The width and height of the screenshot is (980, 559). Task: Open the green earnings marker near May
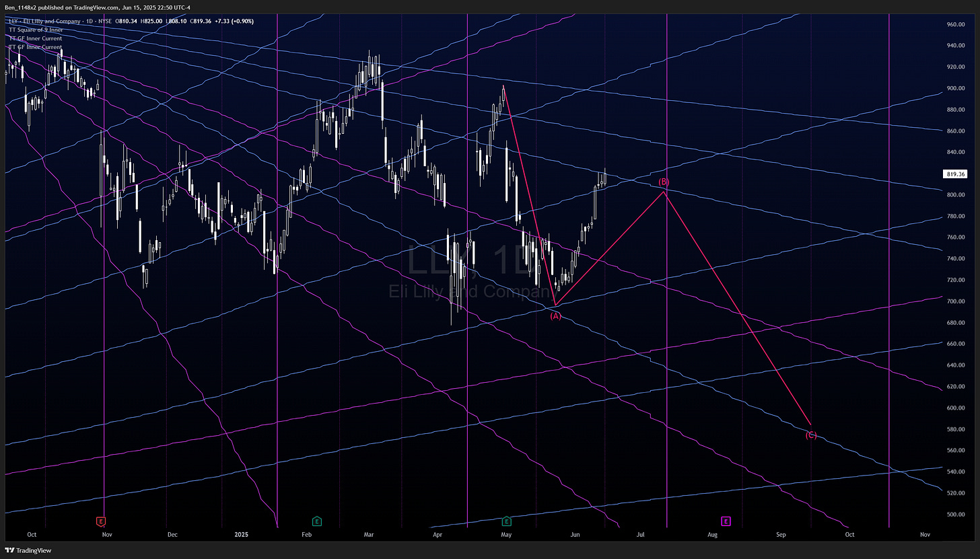pyautogui.click(x=505, y=521)
